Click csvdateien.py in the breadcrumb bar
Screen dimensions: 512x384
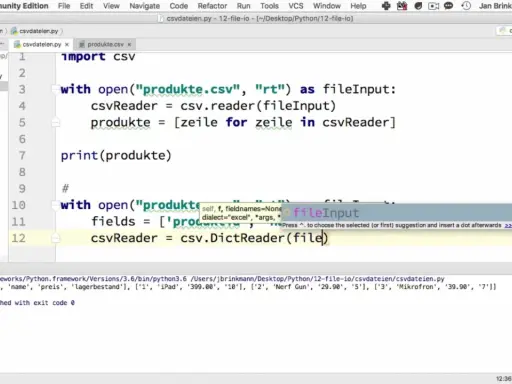[x=35, y=31]
